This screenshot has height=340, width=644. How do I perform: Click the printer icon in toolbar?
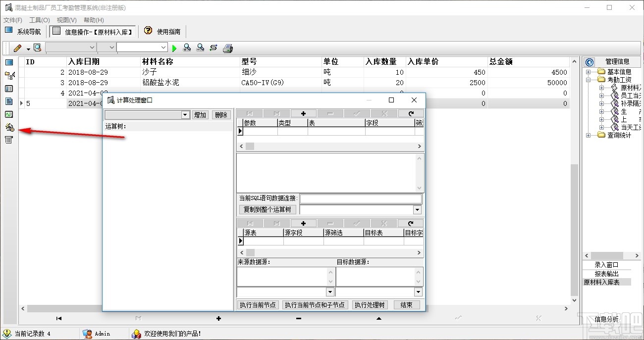[x=227, y=48]
